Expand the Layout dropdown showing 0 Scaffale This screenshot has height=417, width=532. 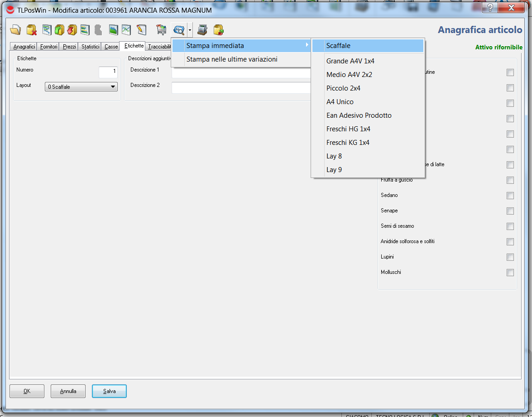81,87
